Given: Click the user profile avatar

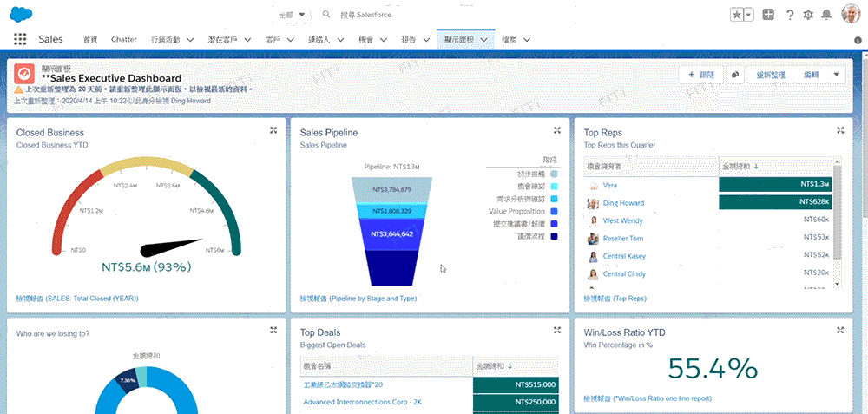Looking at the screenshot, I should (x=851, y=15).
